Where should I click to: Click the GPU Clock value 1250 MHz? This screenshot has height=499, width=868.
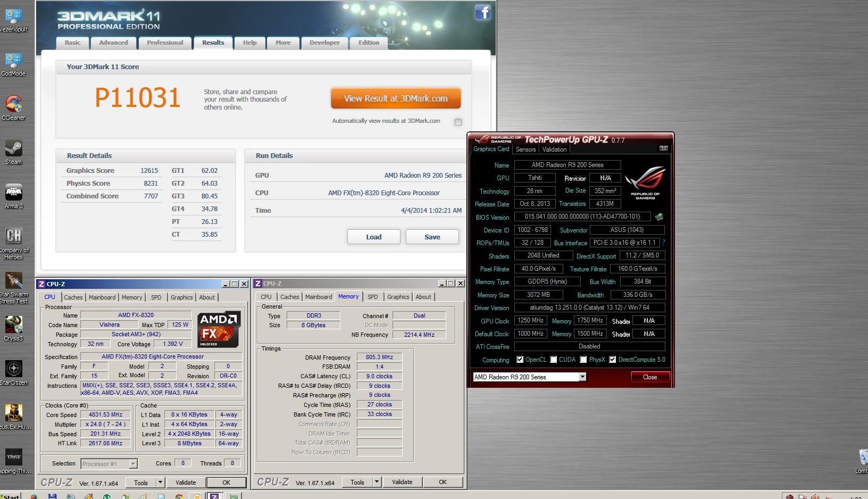(530, 321)
